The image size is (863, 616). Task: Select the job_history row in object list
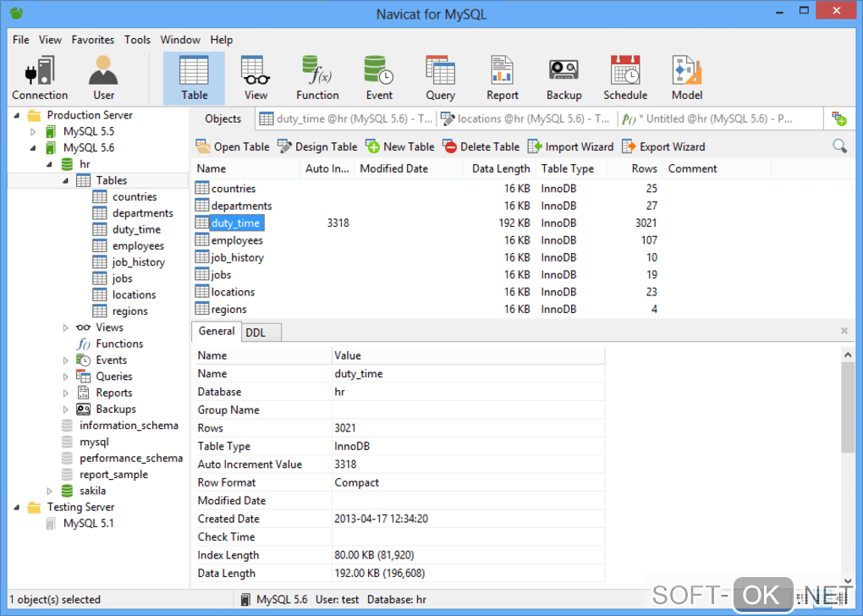426,257
